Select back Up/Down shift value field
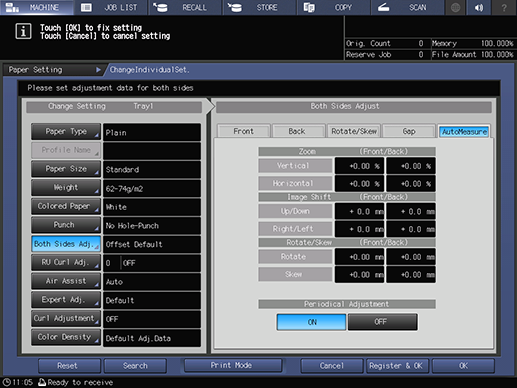Image resolution: width=517 pixels, height=388 pixels. coord(411,211)
